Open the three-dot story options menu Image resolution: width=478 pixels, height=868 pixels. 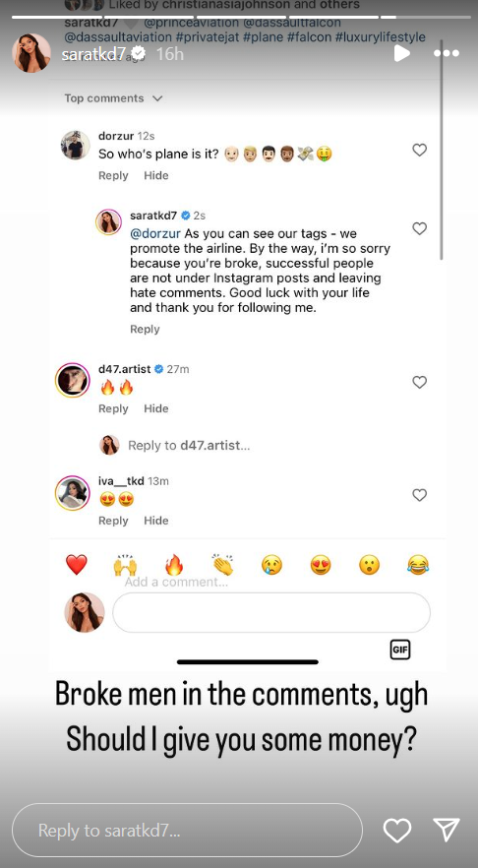tap(446, 54)
